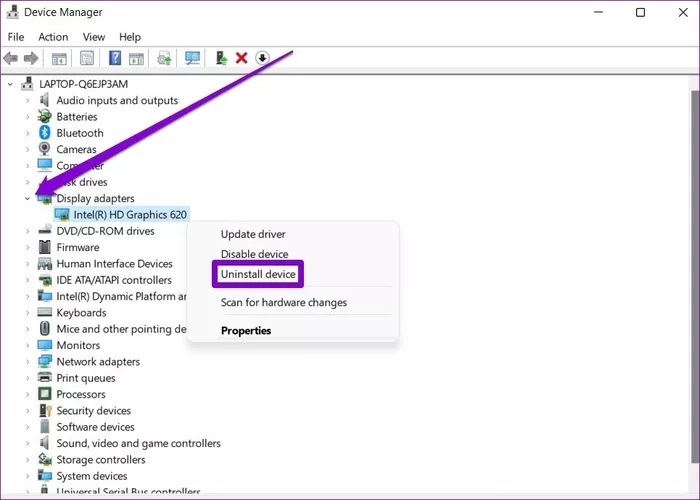Open the View menu

[x=94, y=37]
